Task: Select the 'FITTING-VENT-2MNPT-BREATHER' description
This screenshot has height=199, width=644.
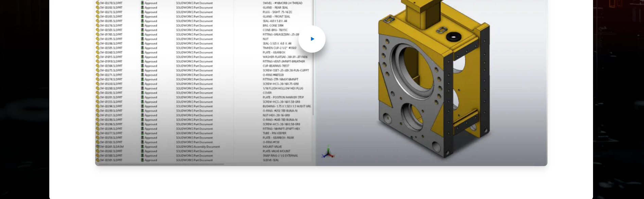Action: point(284,61)
